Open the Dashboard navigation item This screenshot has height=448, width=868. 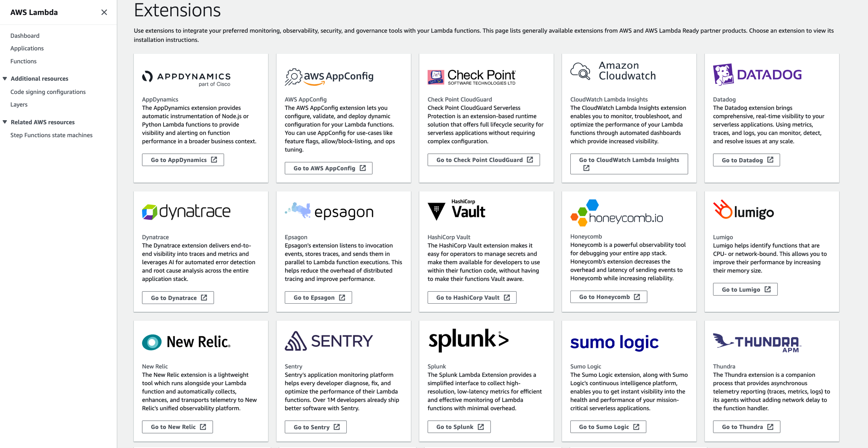coord(25,36)
